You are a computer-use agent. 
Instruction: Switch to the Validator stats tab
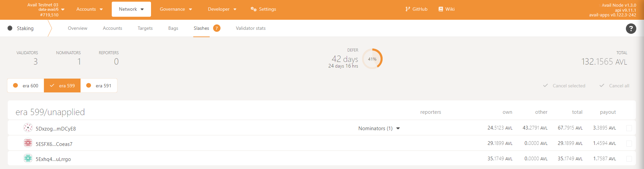(250, 28)
